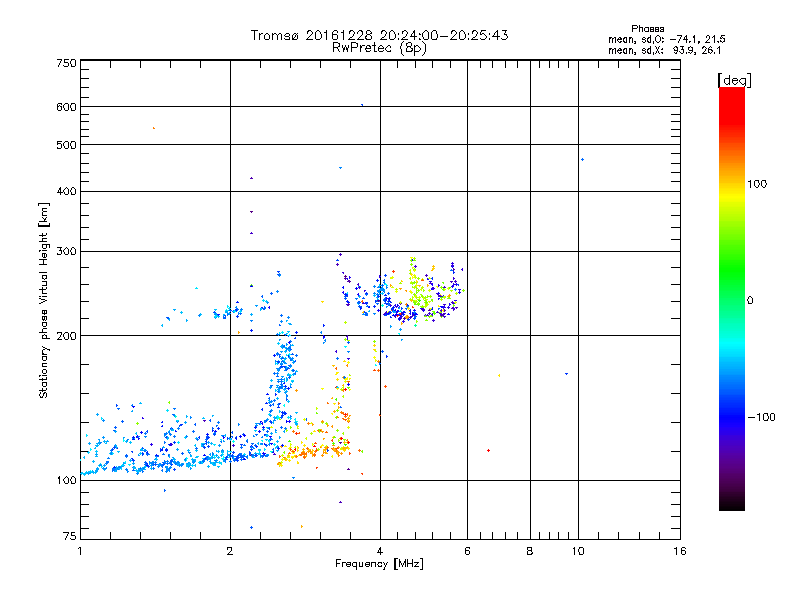Click the plot title 'Tromsø 20161228 20:24:00-20:25:43'
This screenshot has width=800, height=600.
(379, 35)
